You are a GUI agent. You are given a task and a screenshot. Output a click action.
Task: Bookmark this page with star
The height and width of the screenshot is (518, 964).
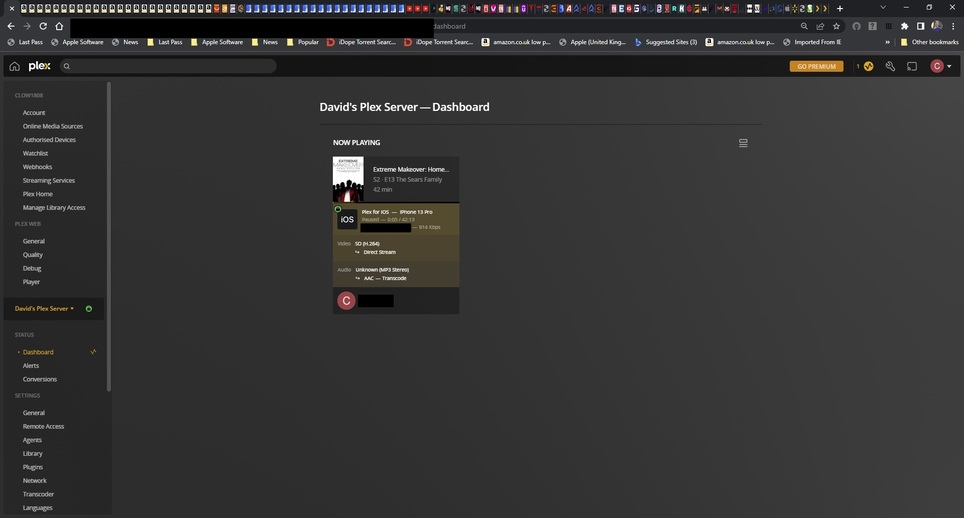coord(836,26)
